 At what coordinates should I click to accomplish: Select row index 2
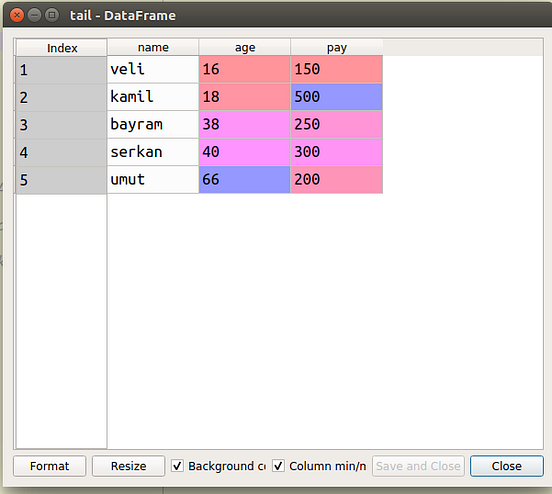61,97
